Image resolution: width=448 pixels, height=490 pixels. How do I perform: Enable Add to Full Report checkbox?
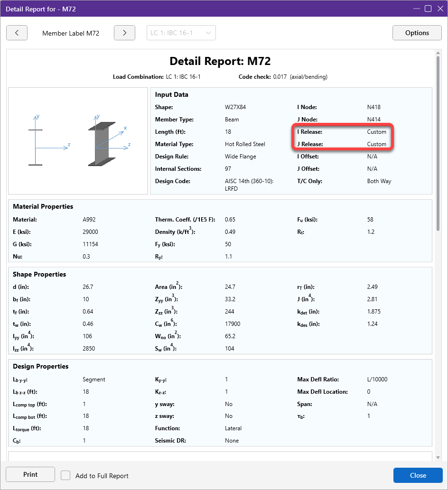(65, 475)
